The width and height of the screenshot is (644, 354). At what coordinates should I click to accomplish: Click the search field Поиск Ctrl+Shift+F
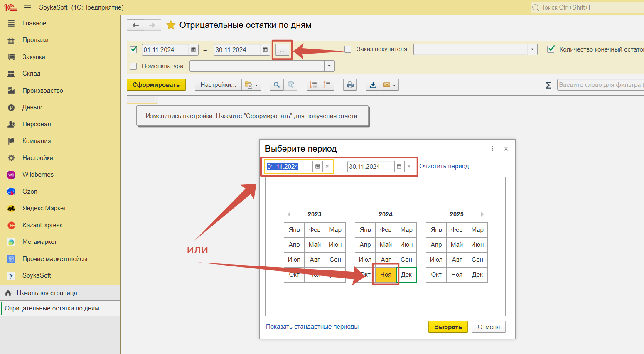(x=587, y=7)
